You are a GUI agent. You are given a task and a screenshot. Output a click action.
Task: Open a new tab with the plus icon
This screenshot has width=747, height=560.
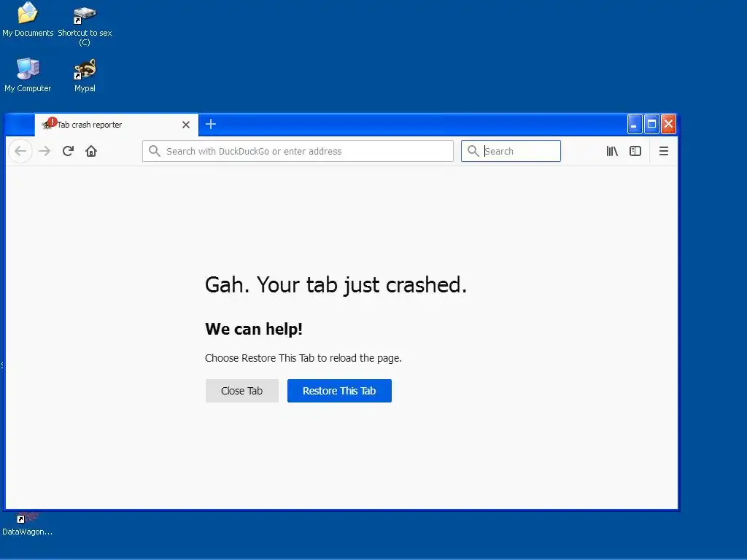211,124
